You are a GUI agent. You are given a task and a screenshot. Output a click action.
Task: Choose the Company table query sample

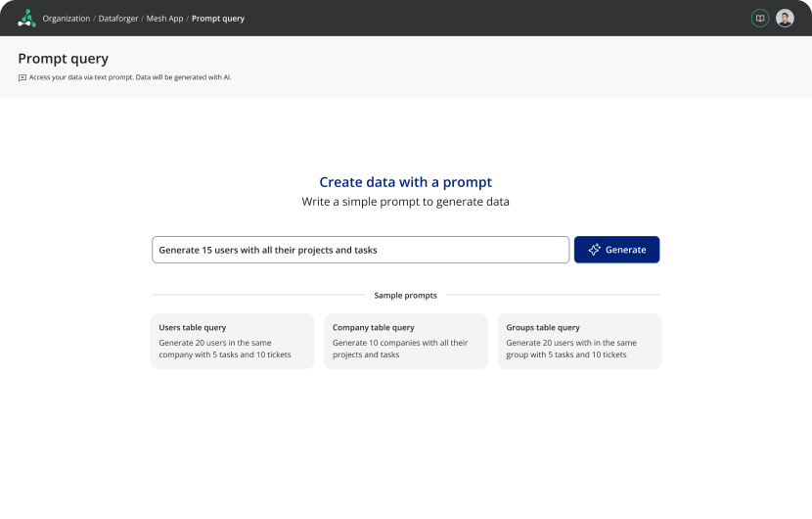[x=405, y=341]
